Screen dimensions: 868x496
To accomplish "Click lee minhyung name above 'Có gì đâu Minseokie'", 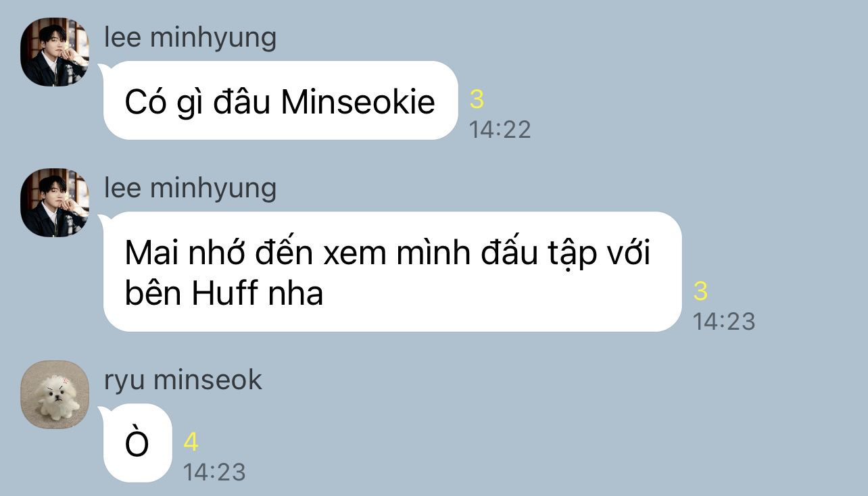I will coord(190,37).
